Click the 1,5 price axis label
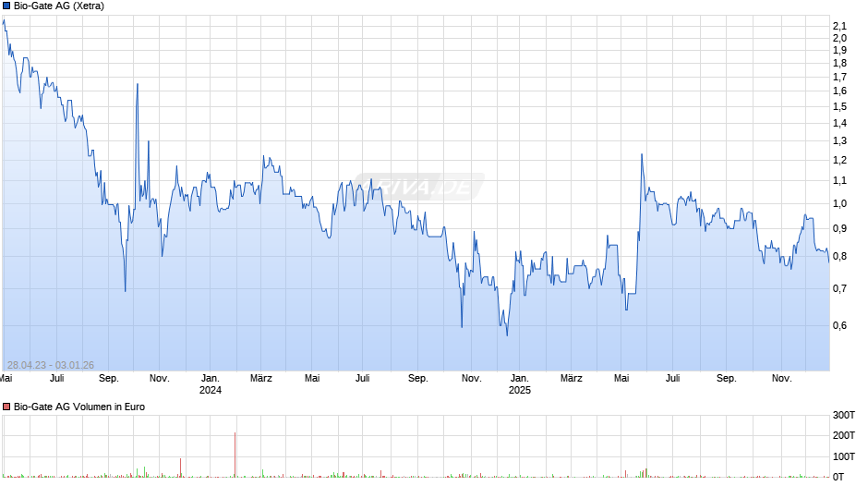 coord(839,106)
